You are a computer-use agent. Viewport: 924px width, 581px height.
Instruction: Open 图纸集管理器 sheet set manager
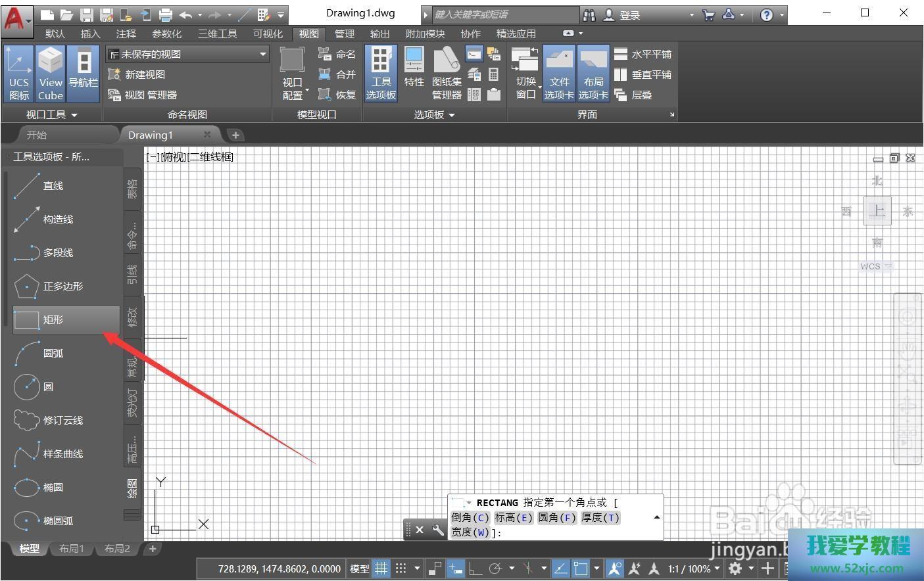(447, 74)
